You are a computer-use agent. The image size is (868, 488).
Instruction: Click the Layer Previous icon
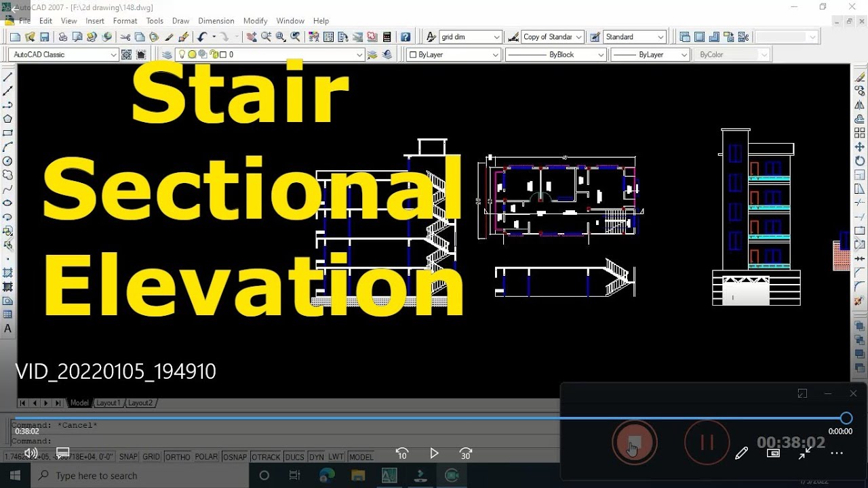pyautogui.click(x=387, y=55)
